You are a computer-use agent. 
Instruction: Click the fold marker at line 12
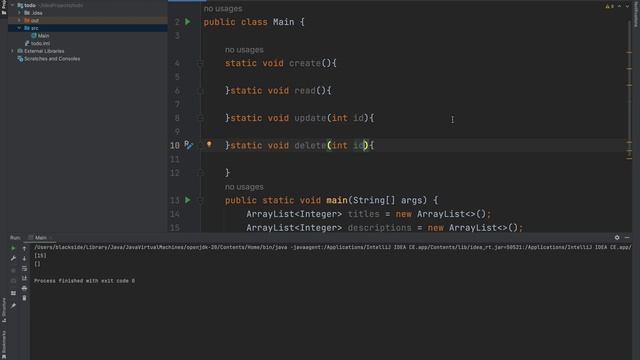200,173
